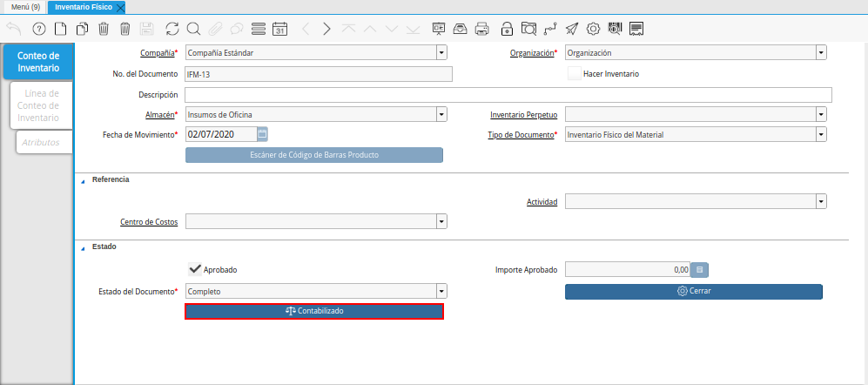
Task: Select the Inventario Físico tab
Action: [83, 7]
